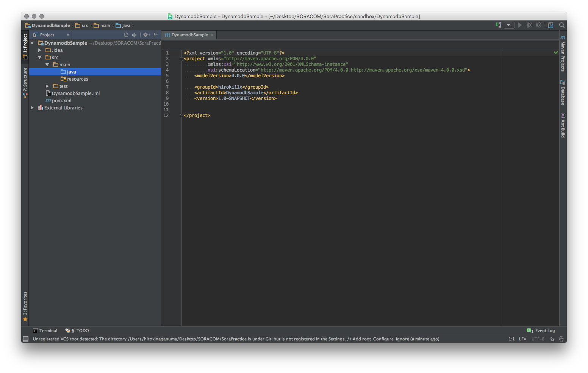Open the Event Log
This screenshot has height=373, width=588.
pyautogui.click(x=544, y=330)
